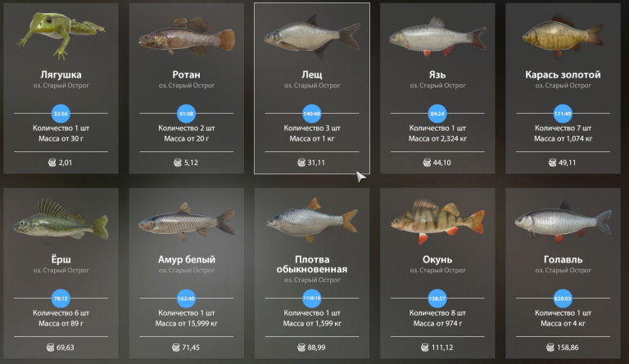Screen dimensions: 629x364
Task: Click the 01:08 timer badge on Ротан
Action: coord(186,114)
